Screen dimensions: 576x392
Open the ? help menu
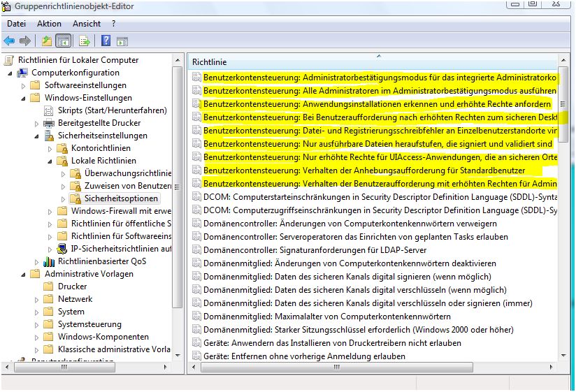click(113, 24)
